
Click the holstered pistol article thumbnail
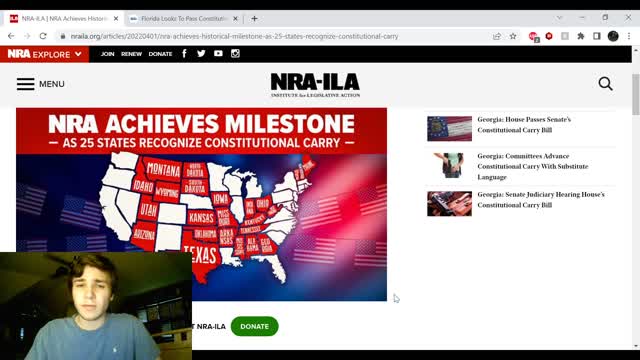449,165
